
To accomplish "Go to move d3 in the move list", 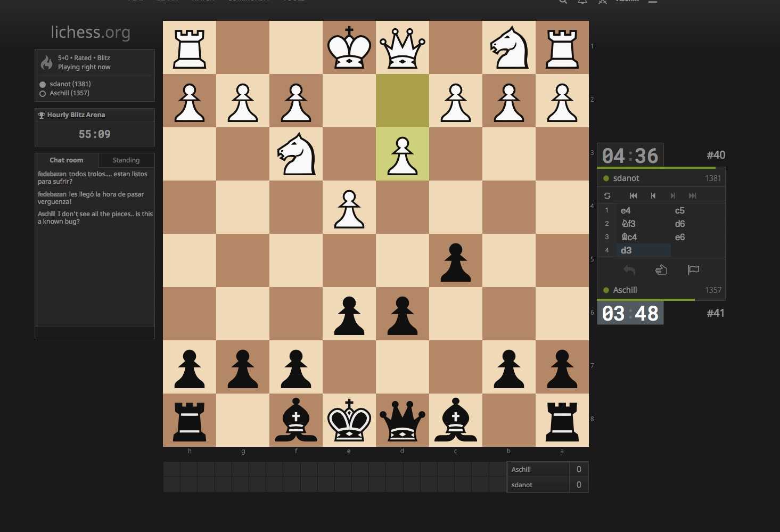I will tap(643, 250).
